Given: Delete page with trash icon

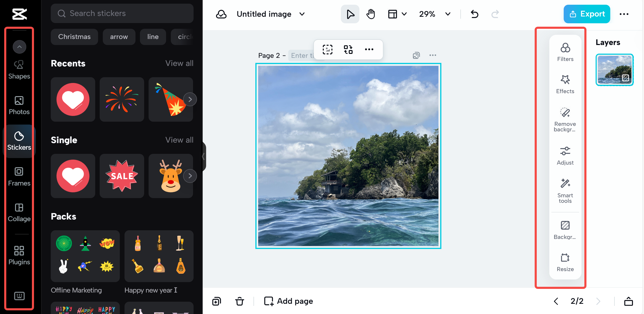Looking at the screenshot, I should point(239,301).
